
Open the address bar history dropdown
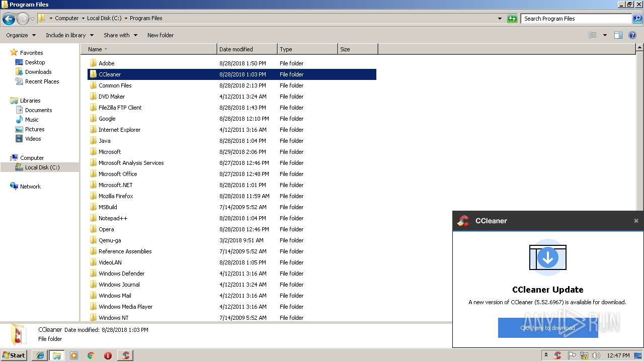[500, 19]
